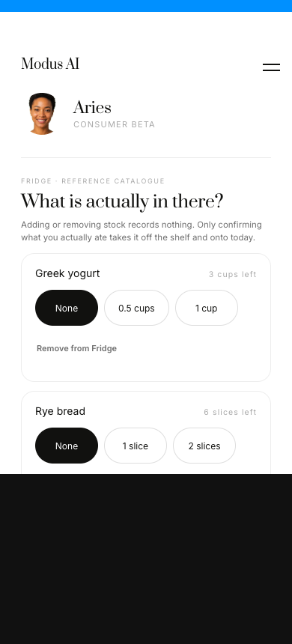Click the stock records description paragraph
The image size is (292, 644).
[x=142, y=231]
